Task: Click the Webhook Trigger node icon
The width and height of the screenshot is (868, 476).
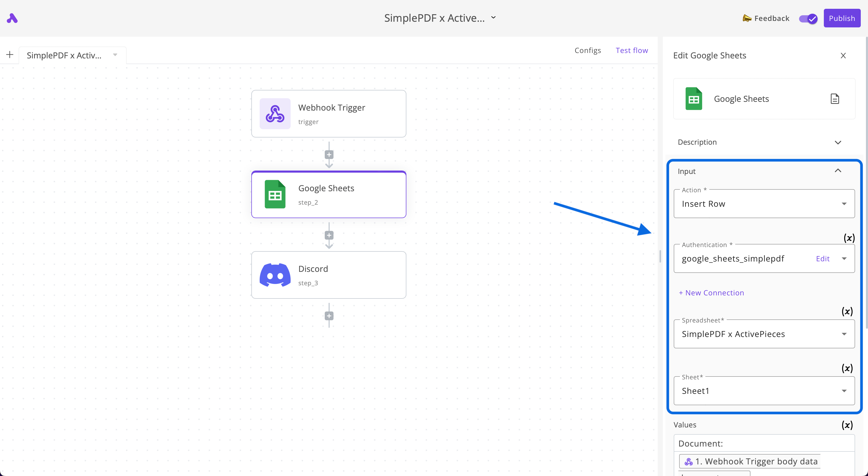Action: point(275,114)
